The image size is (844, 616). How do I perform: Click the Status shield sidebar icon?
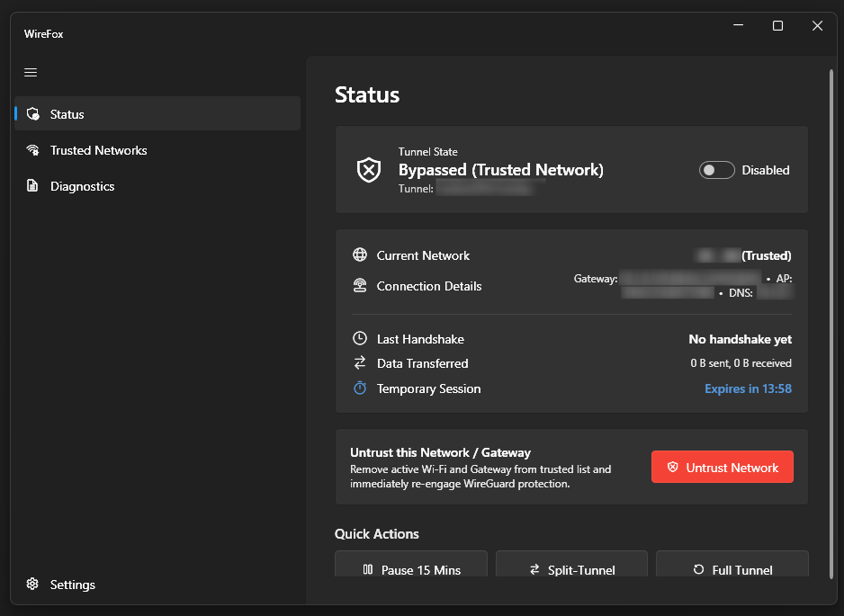(x=32, y=114)
